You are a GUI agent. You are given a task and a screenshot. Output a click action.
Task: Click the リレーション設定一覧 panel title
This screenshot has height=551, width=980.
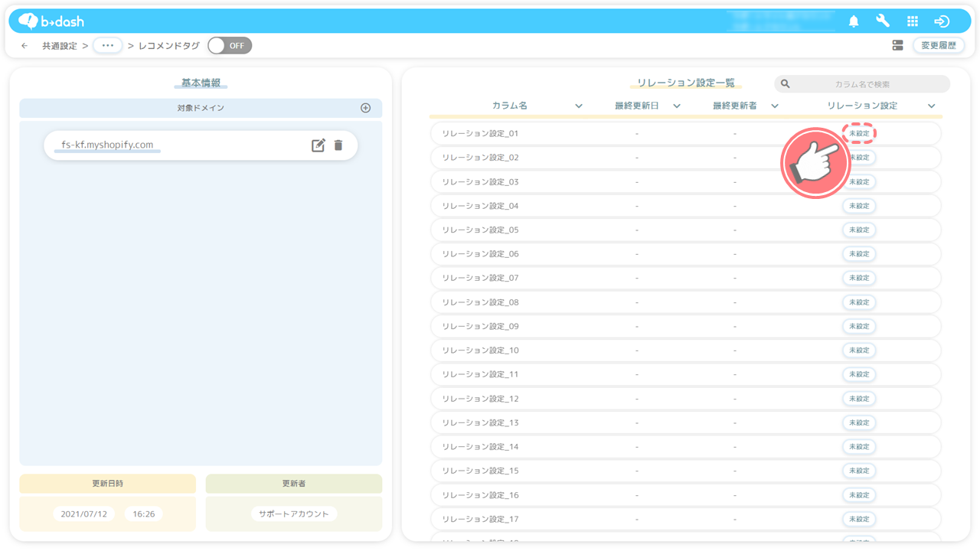point(686,83)
